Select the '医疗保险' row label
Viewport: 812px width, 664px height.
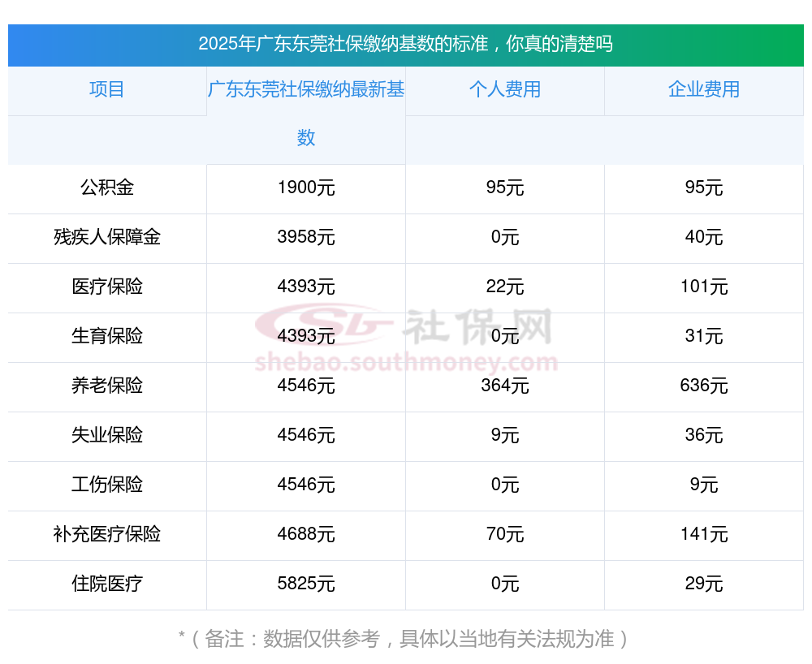pyautogui.click(x=107, y=287)
